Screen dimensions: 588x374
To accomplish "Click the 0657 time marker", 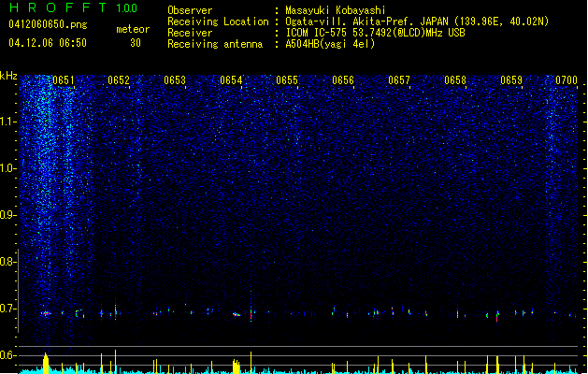I will pyautogui.click(x=399, y=80).
